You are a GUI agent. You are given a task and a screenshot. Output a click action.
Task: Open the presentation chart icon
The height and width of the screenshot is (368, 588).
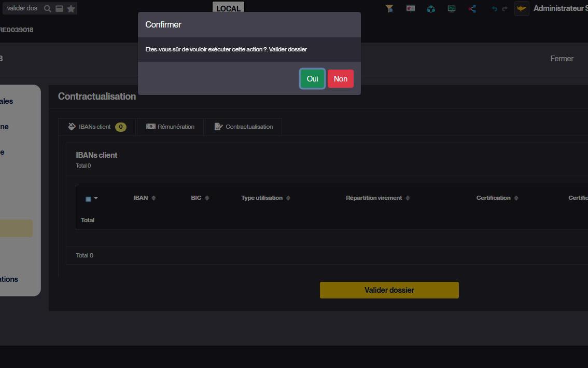[410, 9]
